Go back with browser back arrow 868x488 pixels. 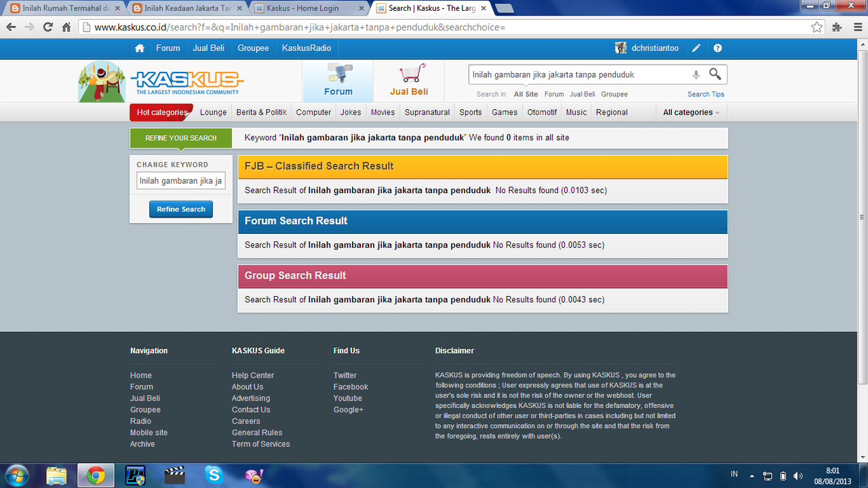[11, 27]
